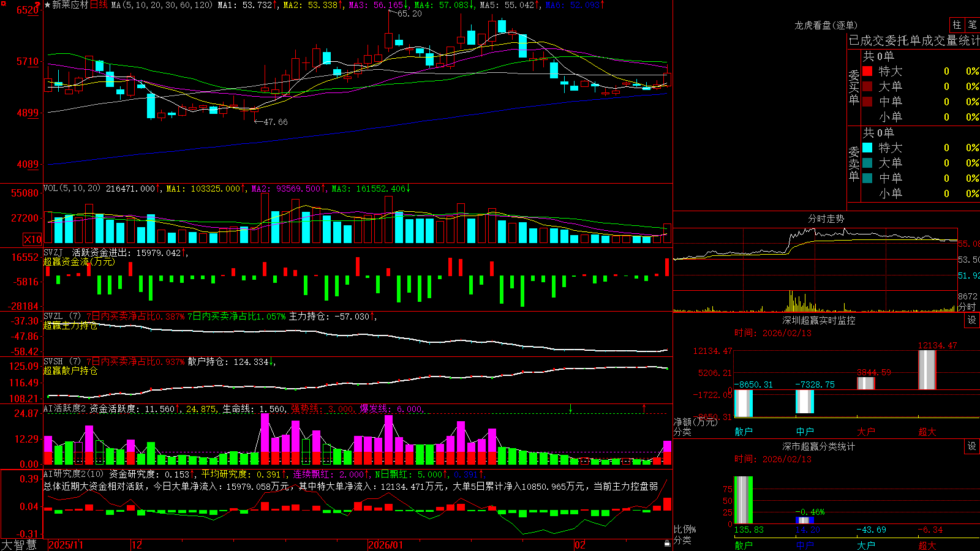The width and height of the screenshot is (980, 551).
Task: Click the 65.20 high price marker
Action: click(x=409, y=13)
